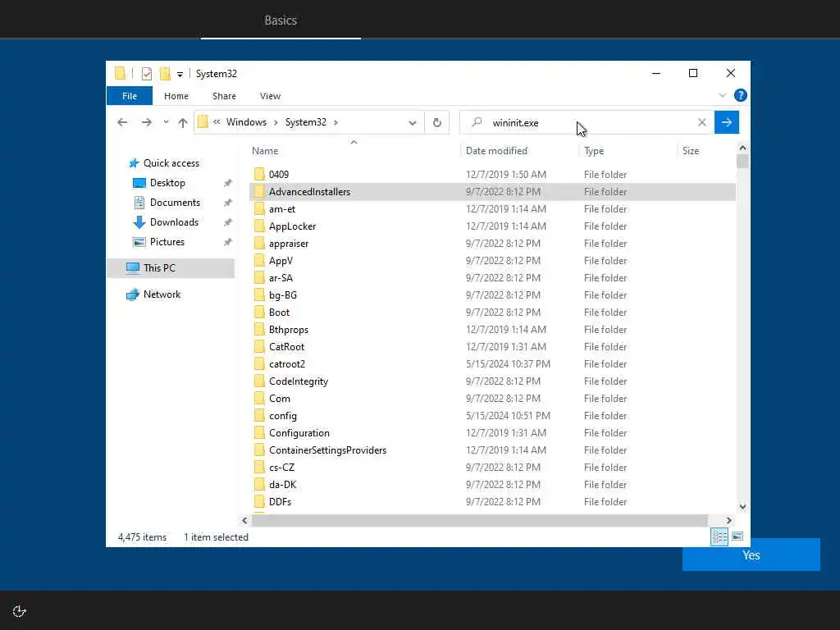Switch to the Share ribbon tab
Viewport: 840px width, 630px height.
tap(224, 96)
